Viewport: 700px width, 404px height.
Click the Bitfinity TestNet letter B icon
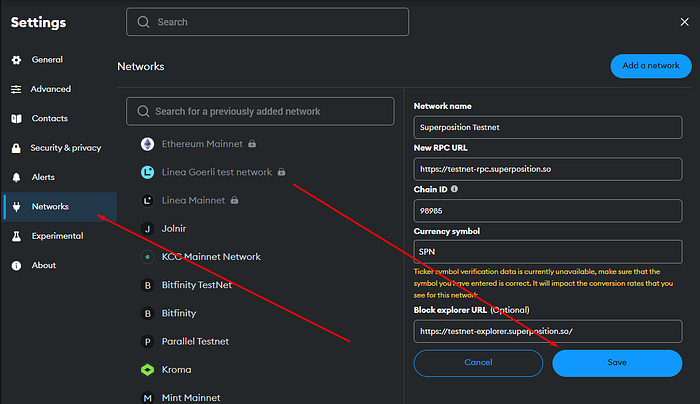coord(147,285)
